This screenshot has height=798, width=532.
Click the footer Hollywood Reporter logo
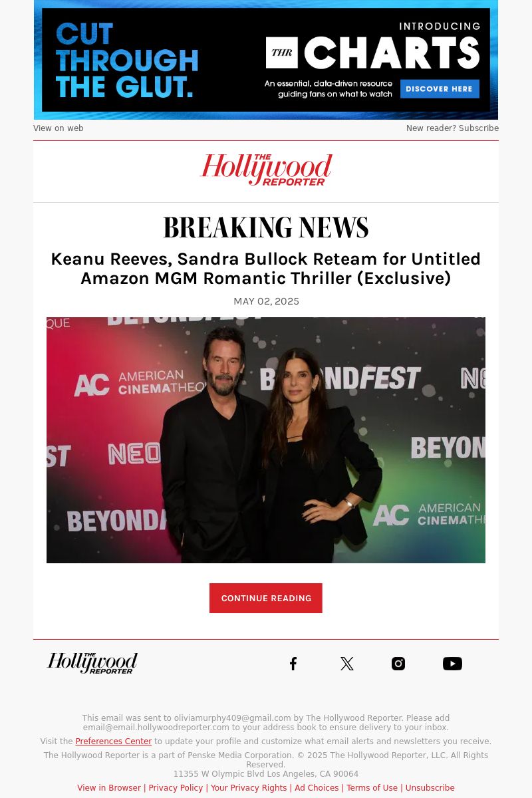[92, 663]
